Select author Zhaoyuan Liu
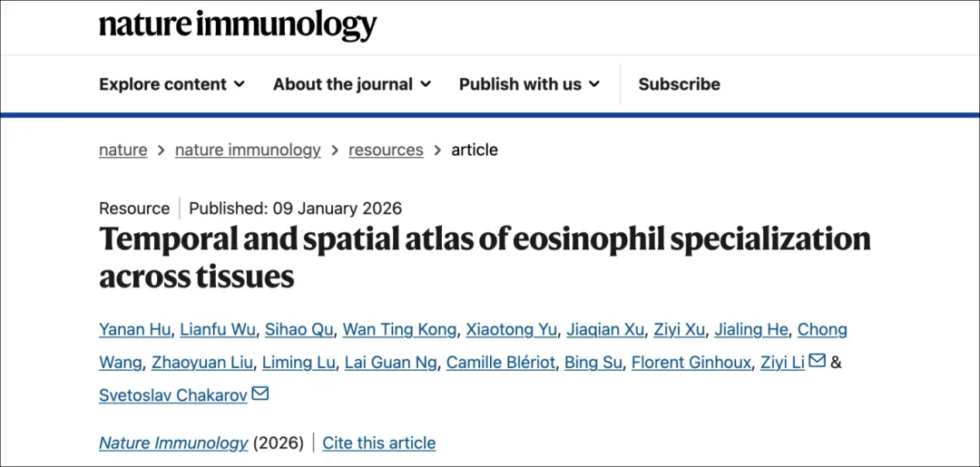 [x=202, y=363]
